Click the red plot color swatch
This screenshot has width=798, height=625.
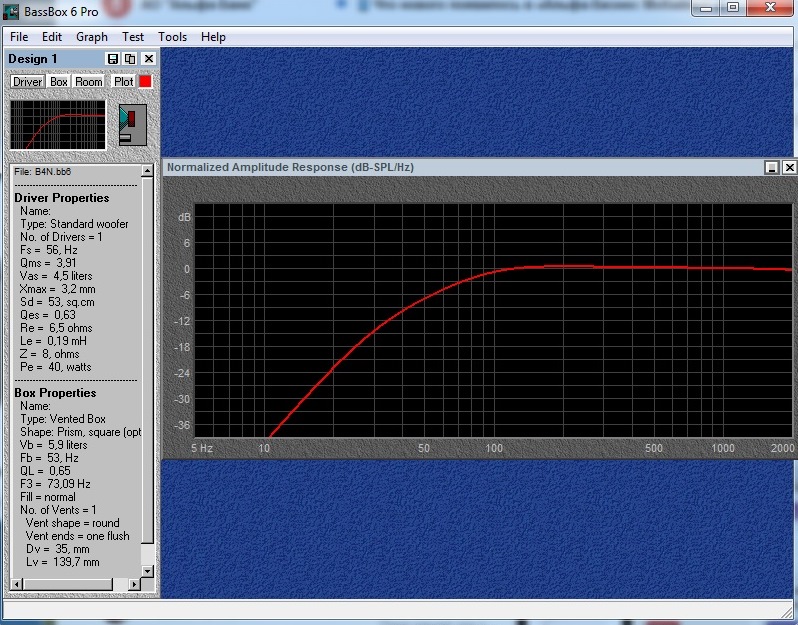click(x=146, y=81)
